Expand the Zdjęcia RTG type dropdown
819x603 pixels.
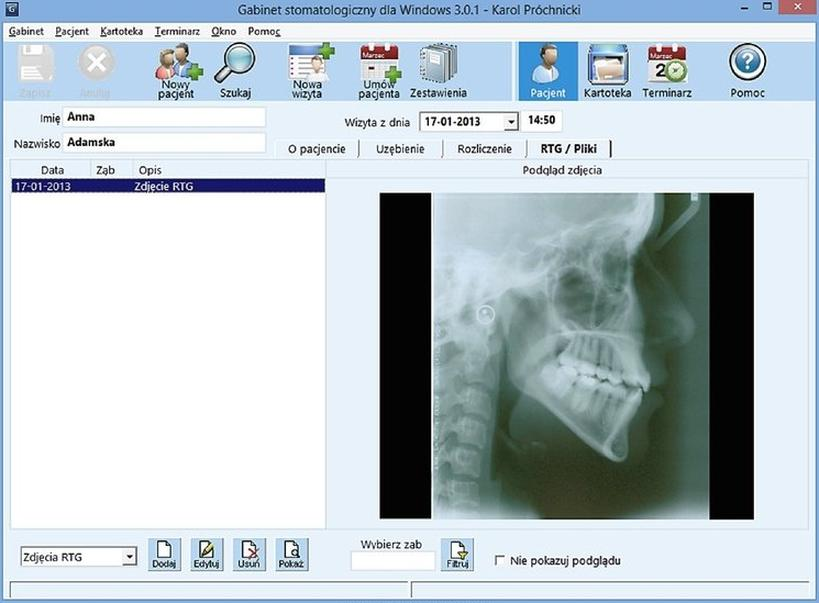pyautogui.click(x=130, y=557)
